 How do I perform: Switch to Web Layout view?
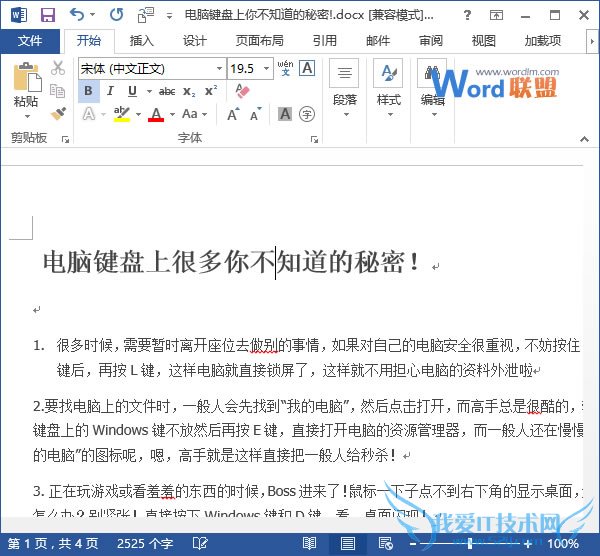click(385, 543)
